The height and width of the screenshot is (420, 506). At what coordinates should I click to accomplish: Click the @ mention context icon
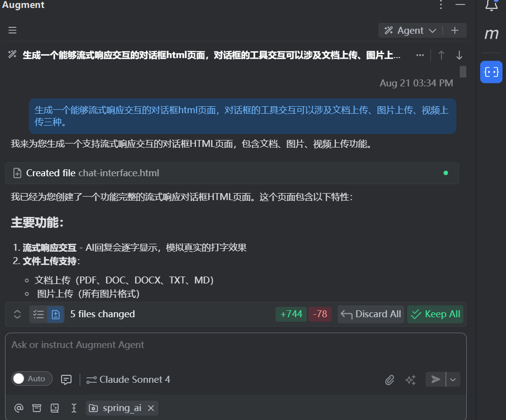pyautogui.click(x=18, y=408)
